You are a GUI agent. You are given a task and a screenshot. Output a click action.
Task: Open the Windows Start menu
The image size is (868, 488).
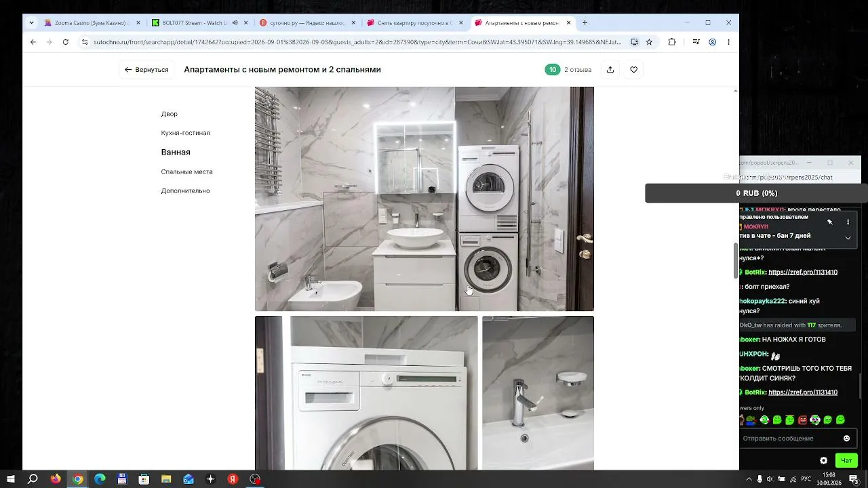tap(11, 479)
